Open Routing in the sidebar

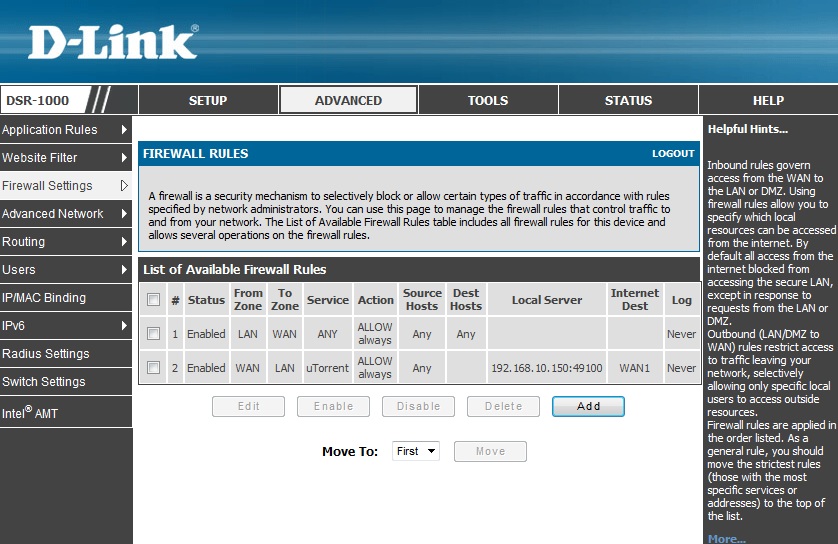click(x=66, y=242)
